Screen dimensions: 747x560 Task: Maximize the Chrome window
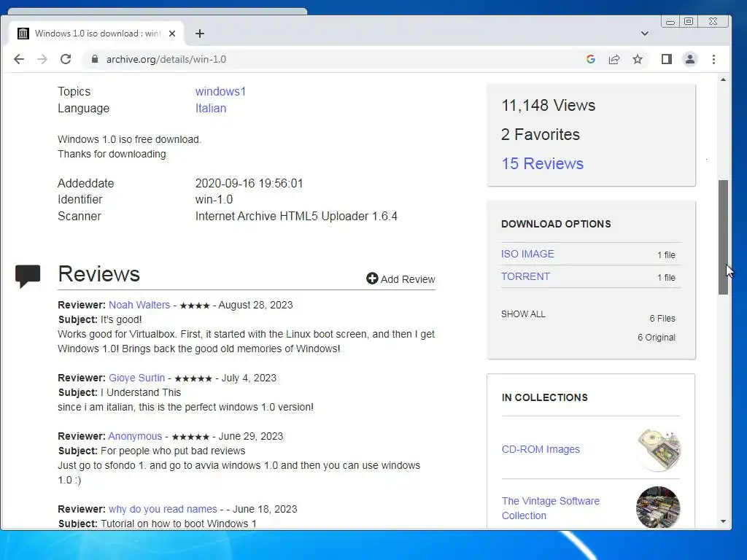(689, 21)
